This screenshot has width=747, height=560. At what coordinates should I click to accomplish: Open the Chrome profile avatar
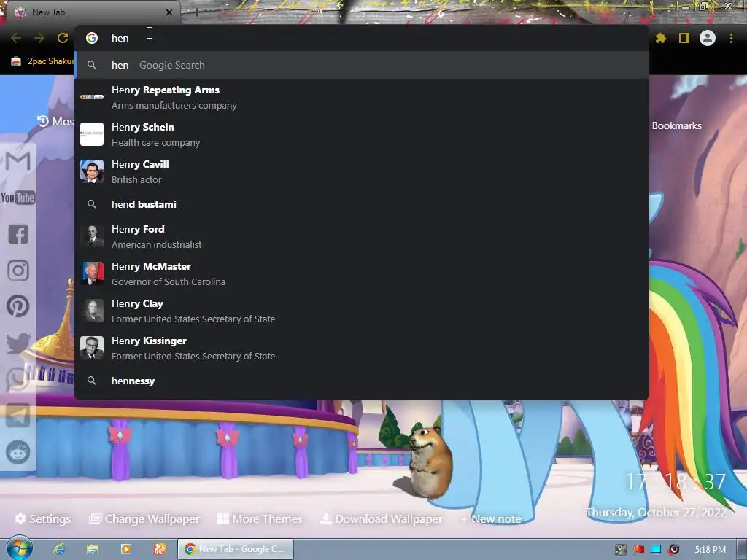pos(708,38)
